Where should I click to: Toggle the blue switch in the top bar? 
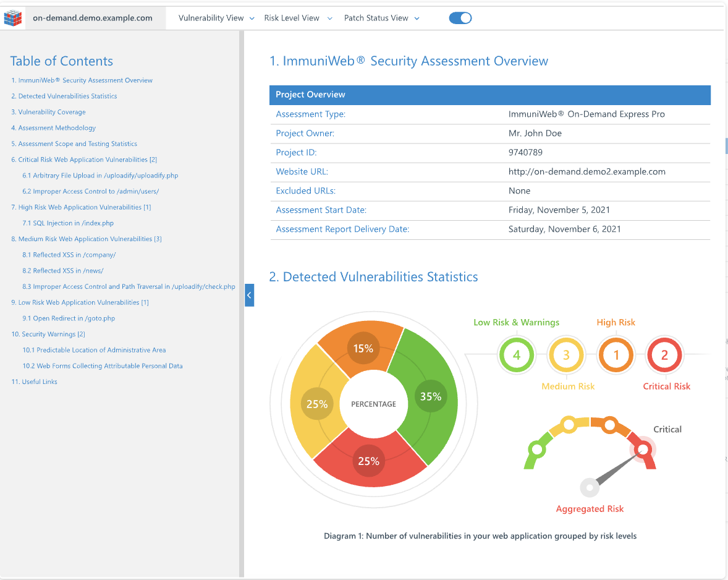[x=460, y=18]
